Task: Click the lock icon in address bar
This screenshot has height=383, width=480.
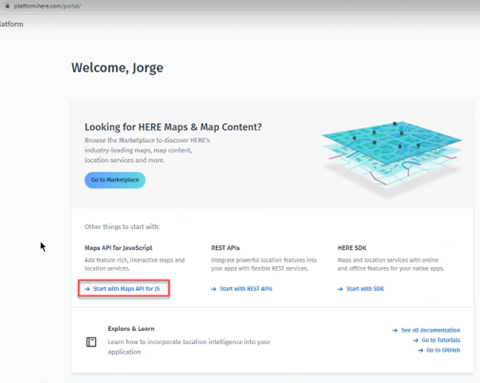Action: point(7,6)
